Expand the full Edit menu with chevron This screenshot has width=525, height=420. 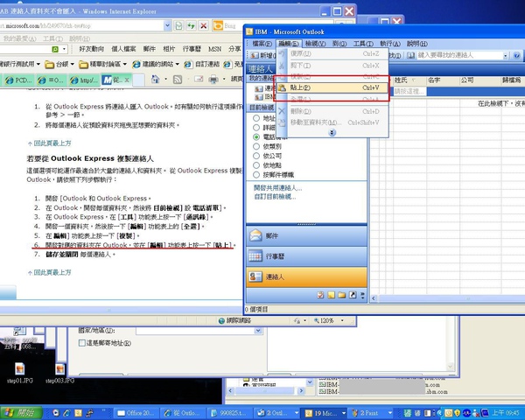coord(332,133)
